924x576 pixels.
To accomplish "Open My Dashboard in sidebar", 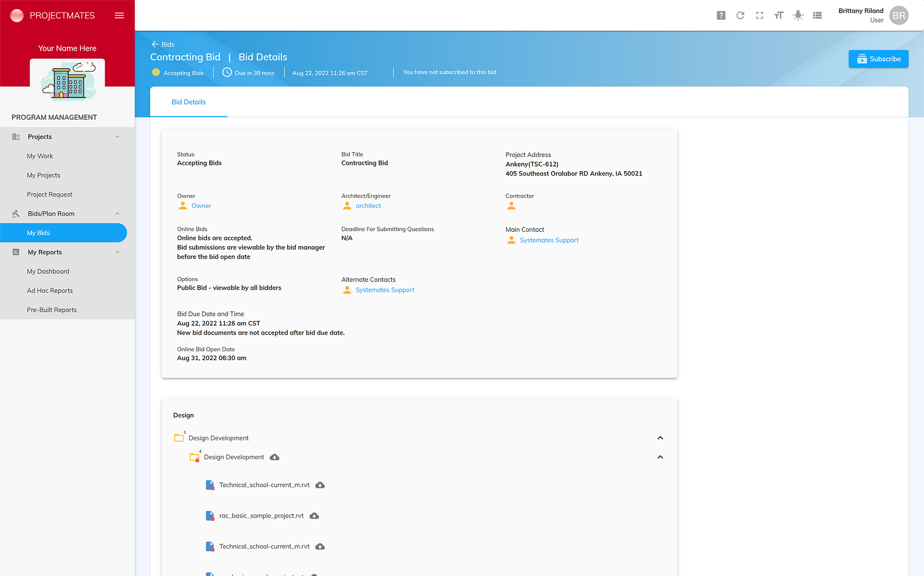I will coord(48,271).
